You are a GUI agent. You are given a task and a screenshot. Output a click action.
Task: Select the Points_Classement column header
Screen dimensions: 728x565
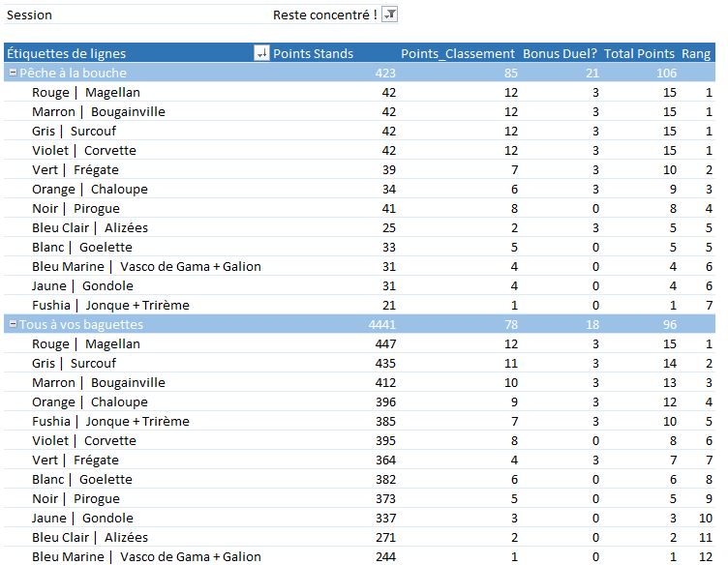458,53
